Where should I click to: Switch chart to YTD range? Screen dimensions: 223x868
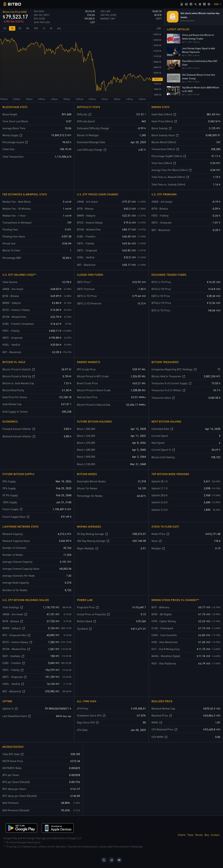click(36, 28)
